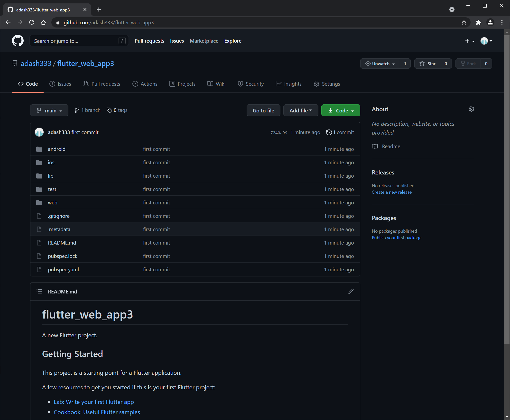Open Chrome three-dot menu
The image size is (510, 420).
click(x=502, y=22)
